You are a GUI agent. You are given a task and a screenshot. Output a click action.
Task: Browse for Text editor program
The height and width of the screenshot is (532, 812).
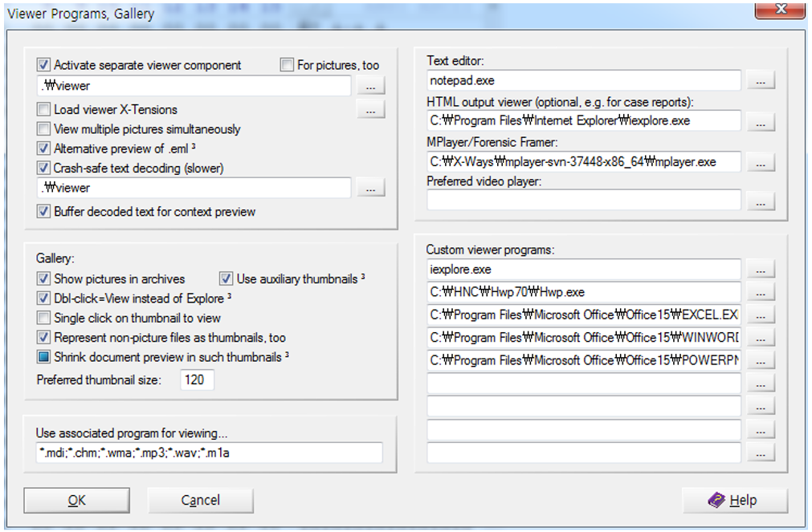point(761,81)
